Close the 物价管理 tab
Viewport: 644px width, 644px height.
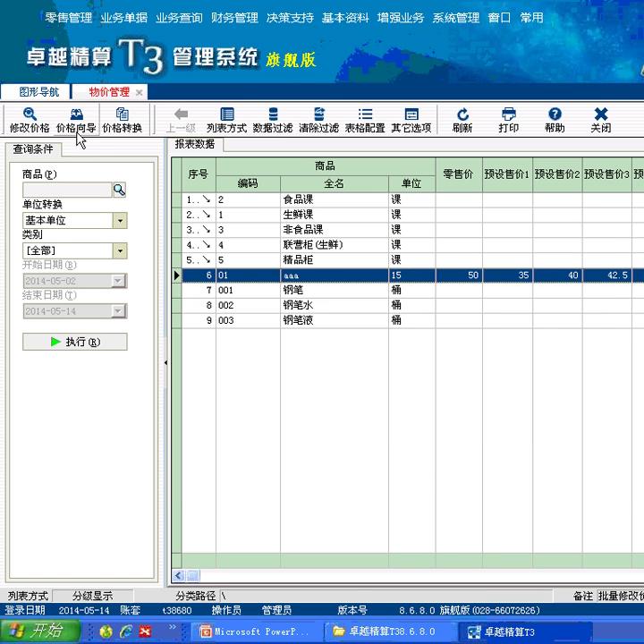point(140,92)
